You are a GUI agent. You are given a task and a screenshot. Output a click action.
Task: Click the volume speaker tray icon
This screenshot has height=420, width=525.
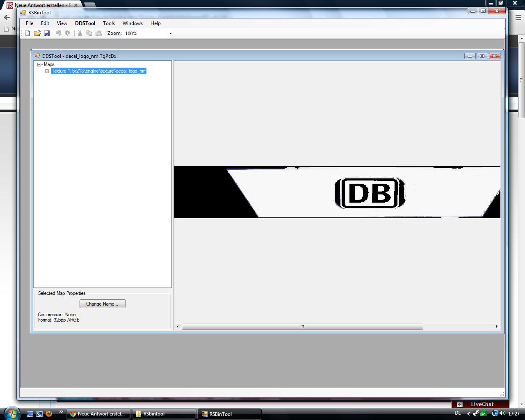502,413
